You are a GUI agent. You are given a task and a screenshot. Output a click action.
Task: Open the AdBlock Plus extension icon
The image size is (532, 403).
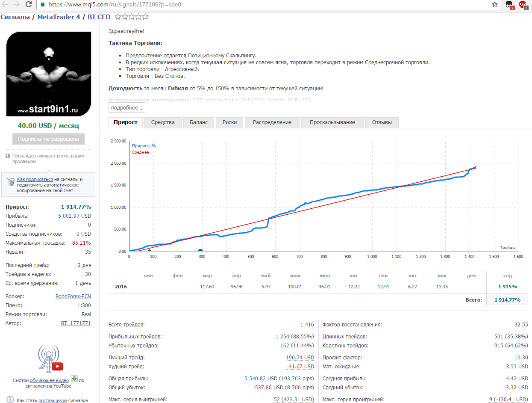523,5
